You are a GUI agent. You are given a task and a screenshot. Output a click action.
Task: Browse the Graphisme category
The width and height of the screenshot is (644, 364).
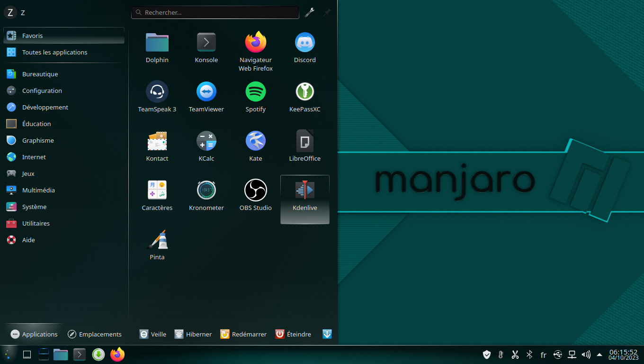[x=64, y=140]
